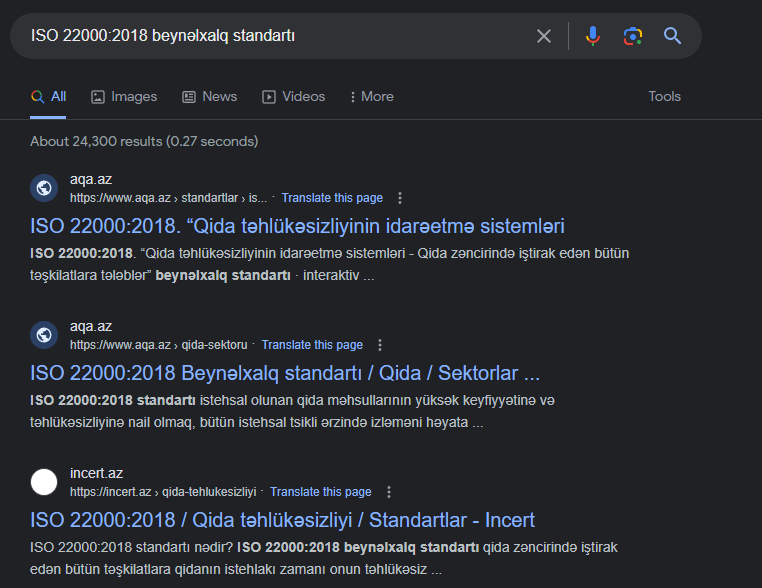Click 'About 24,300 results' text
Screen dimensions: 762x588
144,141
